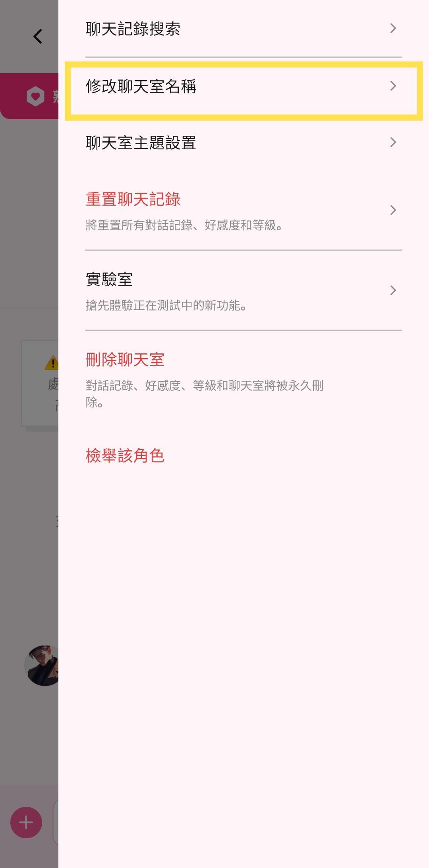
Task: Open 聊天室主題設置
Action: pyautogui.click(x=243, y=143)
